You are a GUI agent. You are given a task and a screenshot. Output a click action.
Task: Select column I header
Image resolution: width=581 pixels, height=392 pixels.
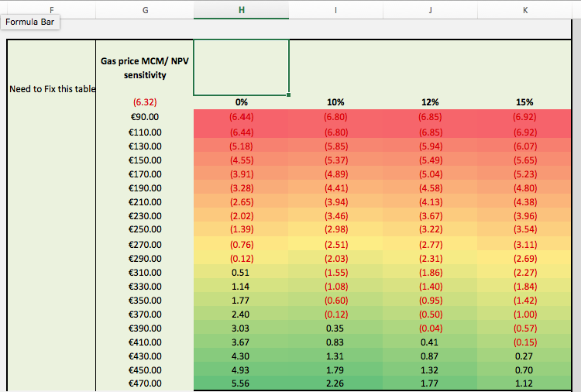click(335, 10)
